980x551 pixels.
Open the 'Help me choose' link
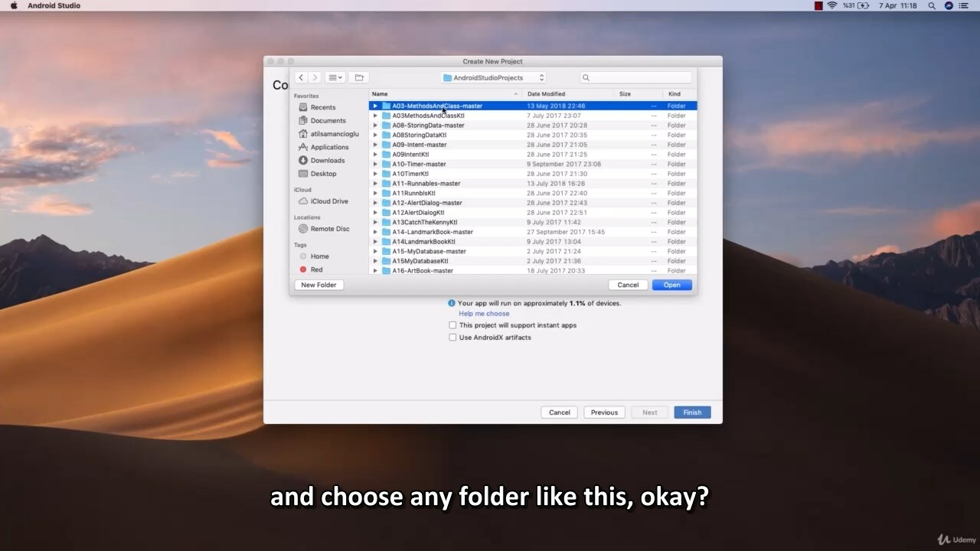[x=484, y=314]
